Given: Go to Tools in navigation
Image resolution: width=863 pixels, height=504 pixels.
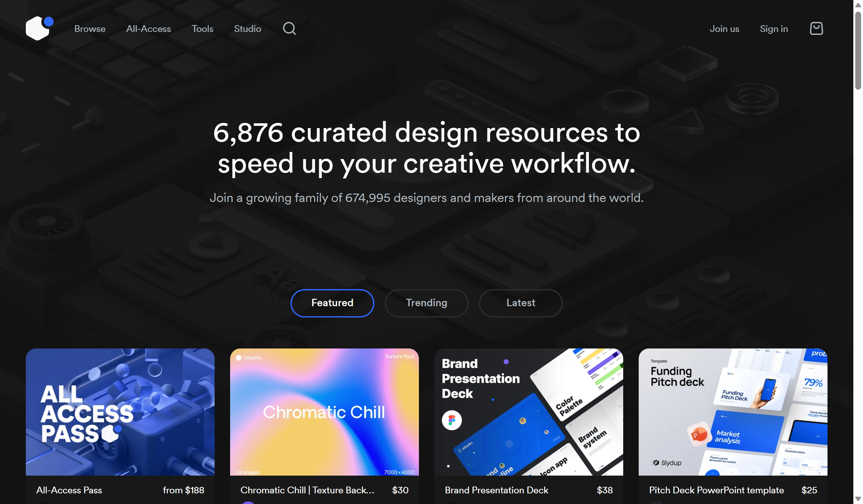Looking at the screenshot, I should [x=202, y=29].
